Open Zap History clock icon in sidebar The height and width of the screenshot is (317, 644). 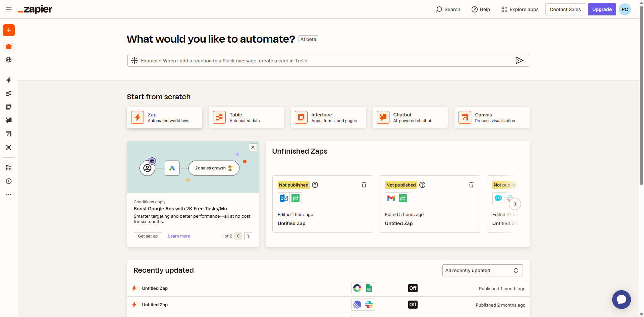9,181
